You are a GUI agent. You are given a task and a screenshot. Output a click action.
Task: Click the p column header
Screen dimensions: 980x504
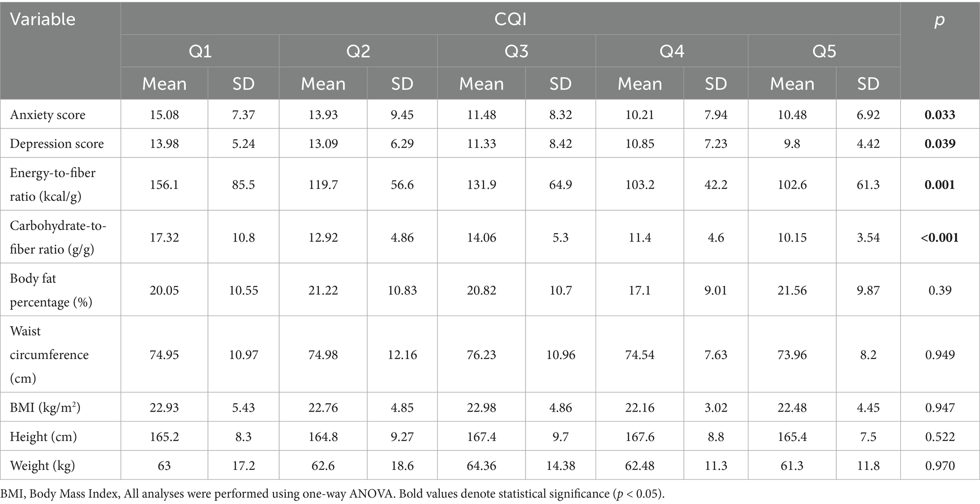[939, 19]
